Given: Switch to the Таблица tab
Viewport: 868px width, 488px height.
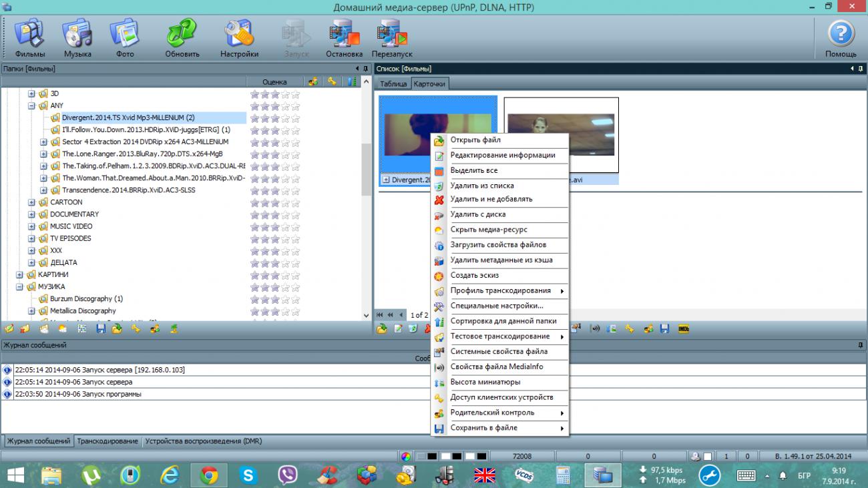Looking at the screenshot, I should tap(393, 84).
